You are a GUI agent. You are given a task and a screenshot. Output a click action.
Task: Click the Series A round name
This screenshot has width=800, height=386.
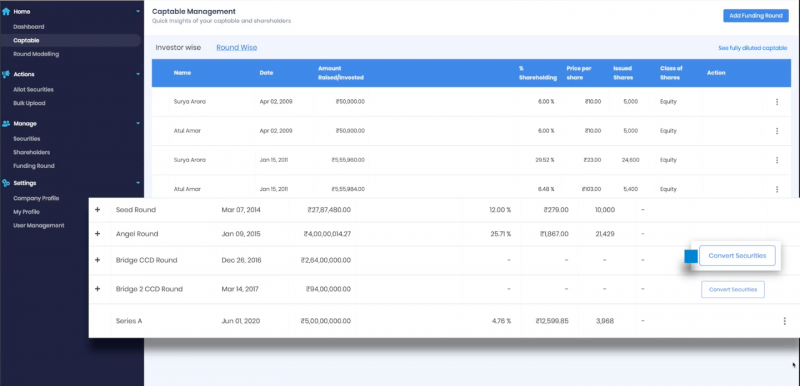pyautogui.click(x=129, y=321)
